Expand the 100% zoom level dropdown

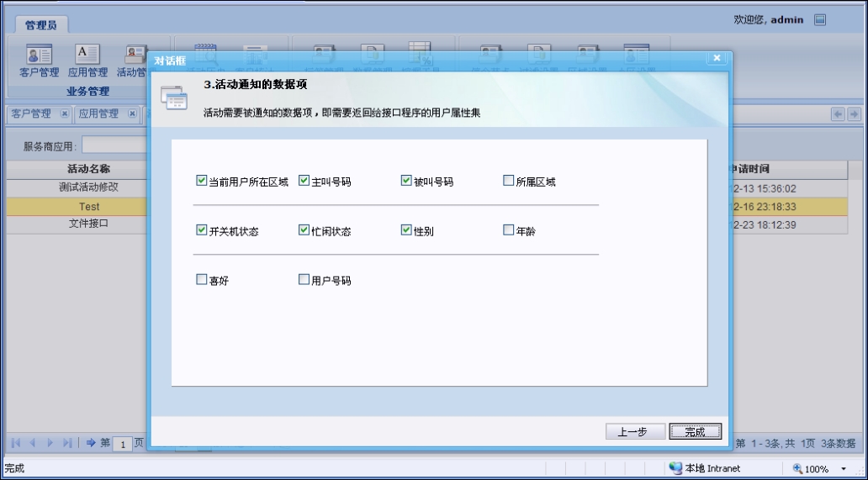[x=844, y=468]
